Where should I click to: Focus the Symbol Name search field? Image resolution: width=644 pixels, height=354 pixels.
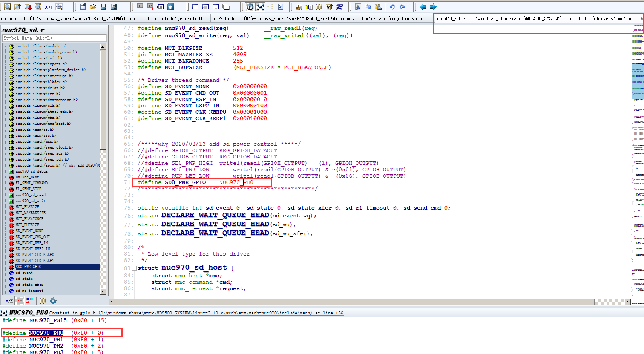pos(55,38)
